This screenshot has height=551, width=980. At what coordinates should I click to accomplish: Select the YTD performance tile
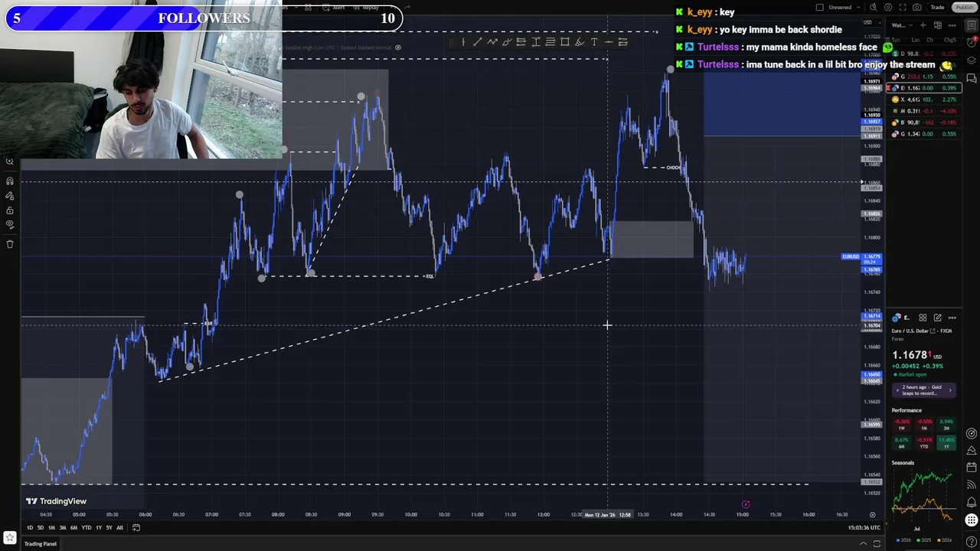pos(924,443)
